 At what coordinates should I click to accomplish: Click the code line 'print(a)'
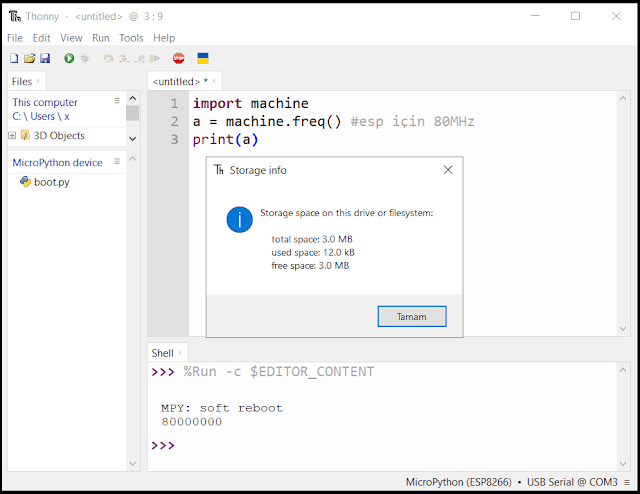(225, 140)
